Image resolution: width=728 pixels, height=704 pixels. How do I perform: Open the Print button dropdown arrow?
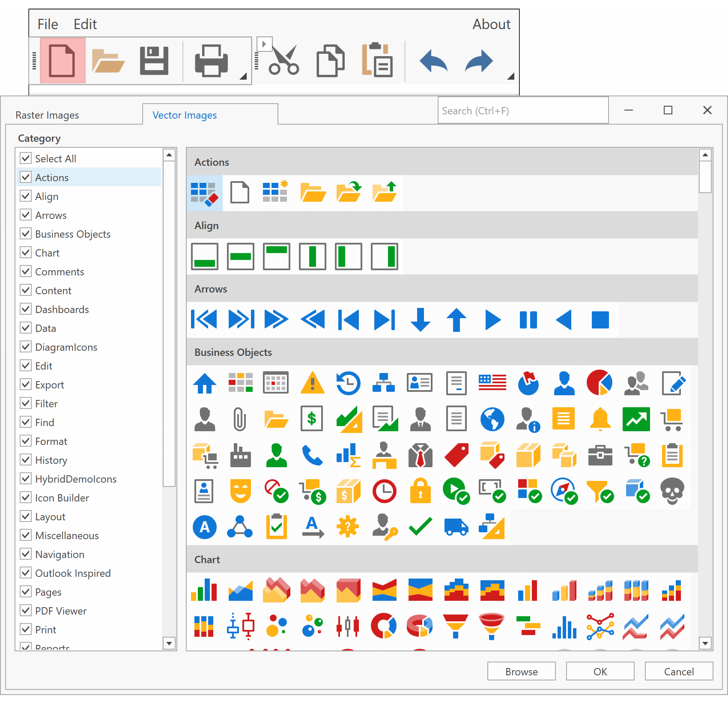[244, 76]
